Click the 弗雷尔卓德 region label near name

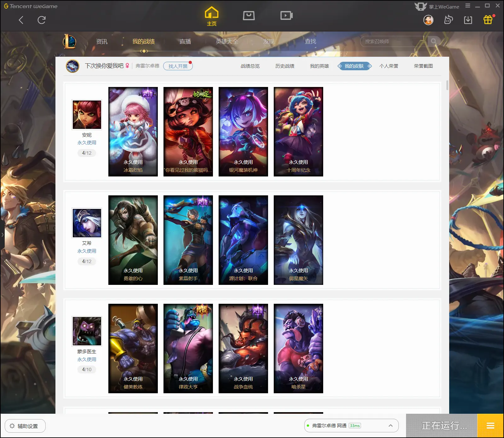pyautogui.click(x=147, y=66)
